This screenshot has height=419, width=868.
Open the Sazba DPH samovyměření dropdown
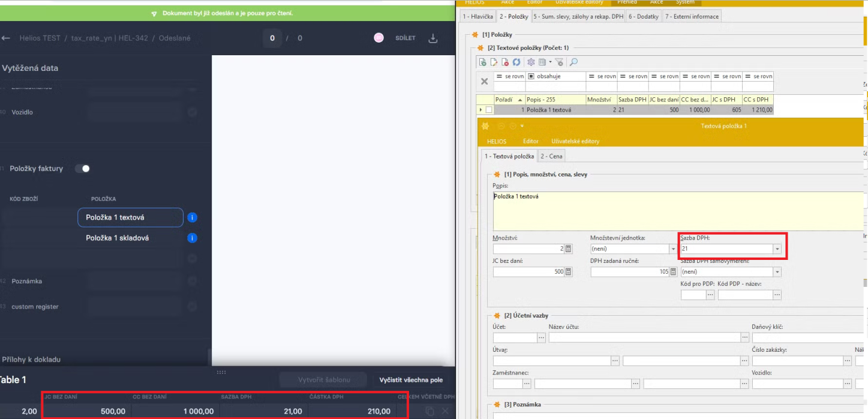coord(777,272)
